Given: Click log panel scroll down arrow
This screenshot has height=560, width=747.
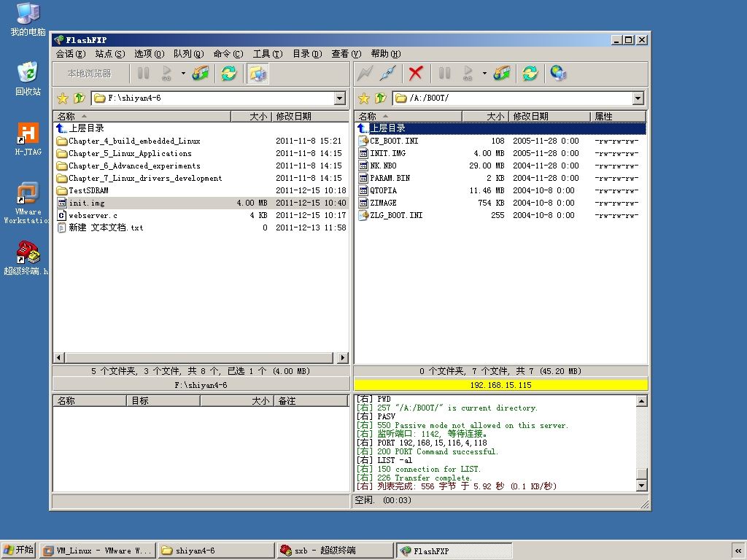Looking at the screenshot, I should click(642, 486).
